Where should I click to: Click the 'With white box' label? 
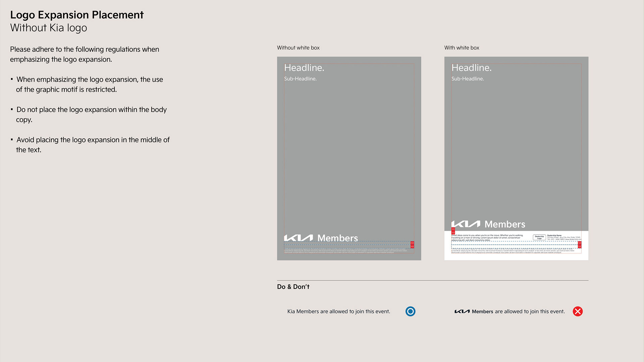click(462, 48)
